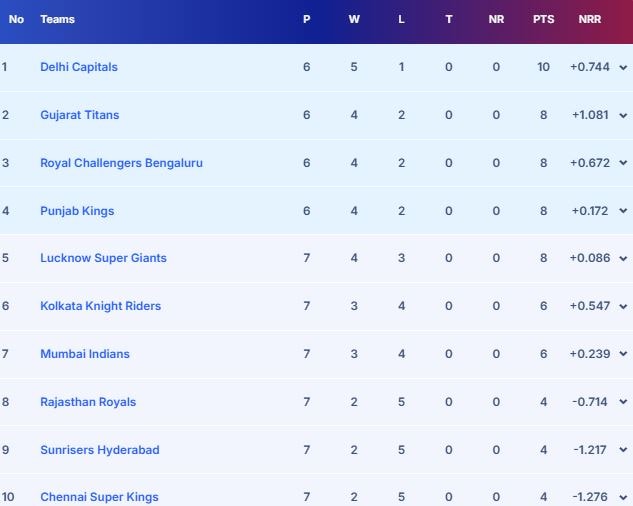Select Lucknow Super Giants team link
633x506 pixels.
(x=103, y=258)
